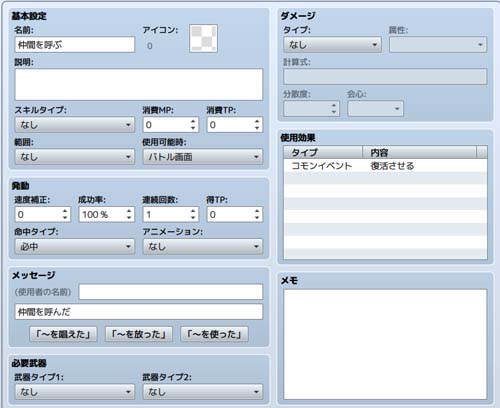Image resolution: width=500 pixels, height=408 pixels.
Task: Decrease the 速度補正 value
Action: [65, 218]
